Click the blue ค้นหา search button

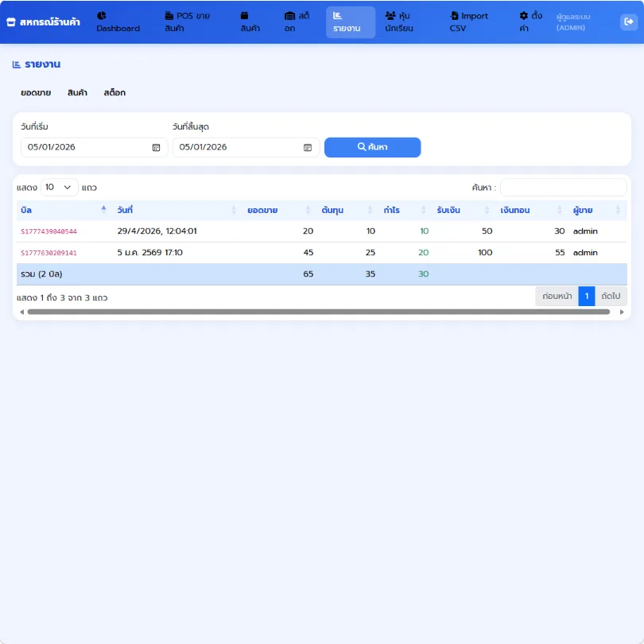pyautogui.click(x=373, y=147)
